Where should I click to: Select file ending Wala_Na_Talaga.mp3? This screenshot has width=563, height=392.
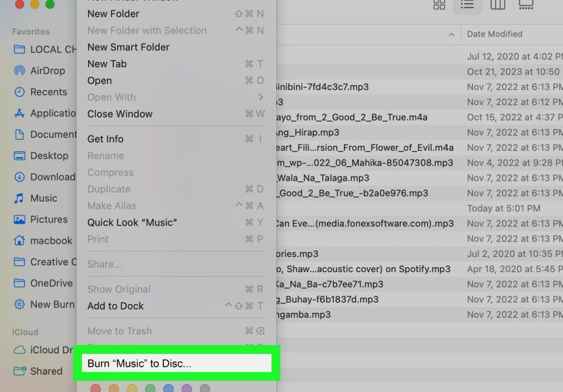click(x=420, y=178)
